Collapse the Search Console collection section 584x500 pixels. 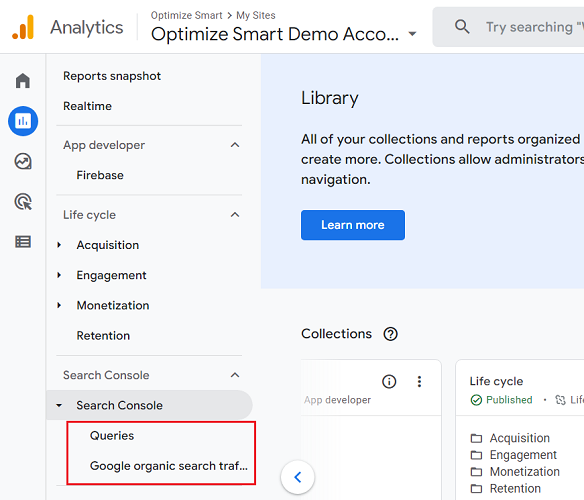point(235,375)
